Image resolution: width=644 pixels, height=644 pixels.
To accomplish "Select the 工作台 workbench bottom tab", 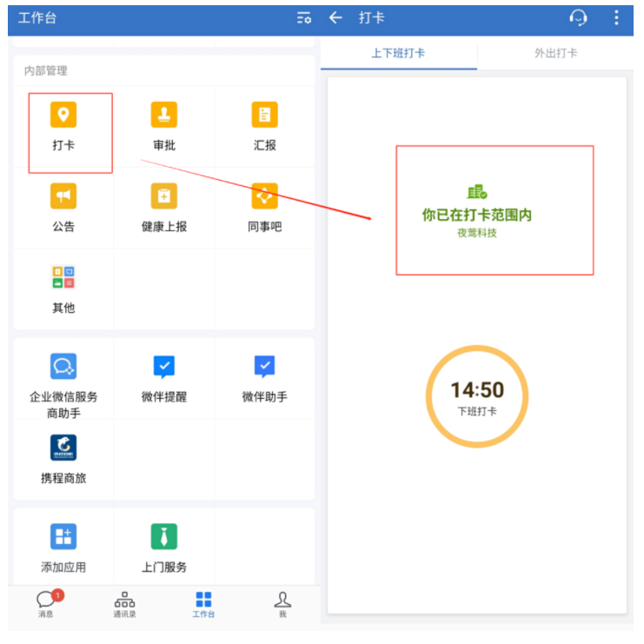I will click(x=203, y=604).
